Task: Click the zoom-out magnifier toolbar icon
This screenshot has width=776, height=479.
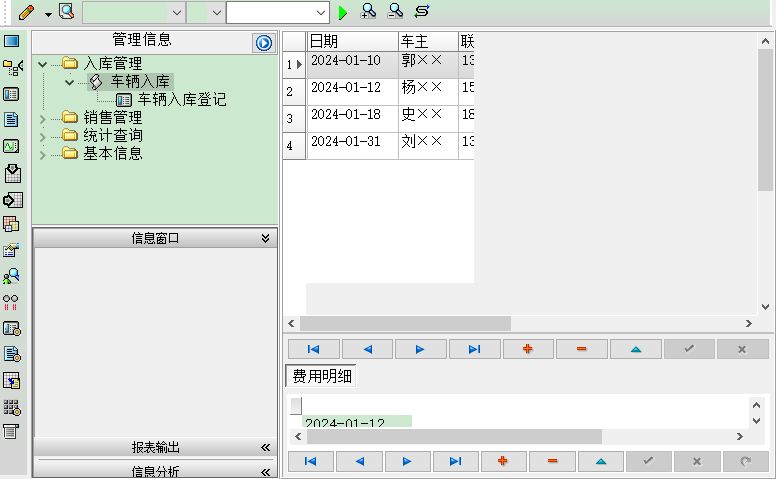Action: pos(395,11)
